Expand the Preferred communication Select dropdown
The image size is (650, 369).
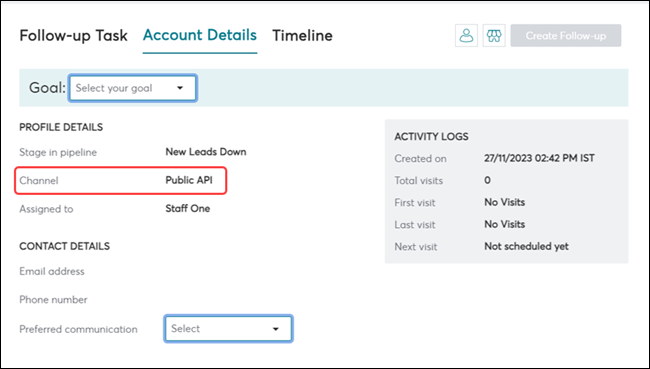[x=228, y=329]
